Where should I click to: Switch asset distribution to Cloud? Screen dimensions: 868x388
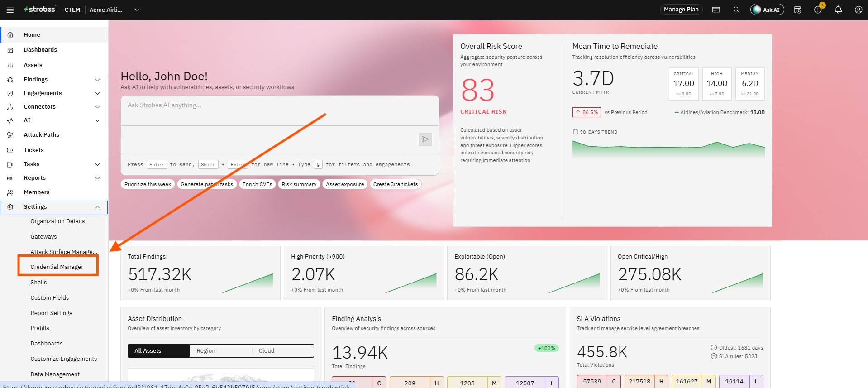click(x=267, y=351)
